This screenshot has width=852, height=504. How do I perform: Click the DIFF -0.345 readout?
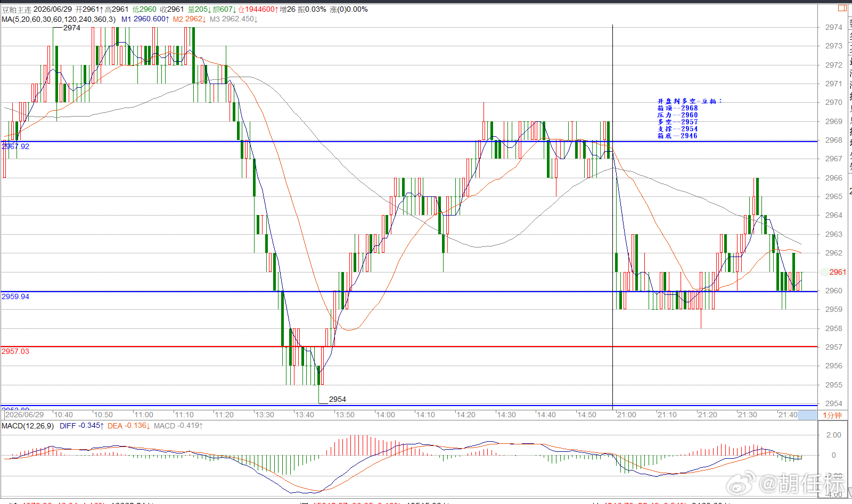[x=81, y=426]
